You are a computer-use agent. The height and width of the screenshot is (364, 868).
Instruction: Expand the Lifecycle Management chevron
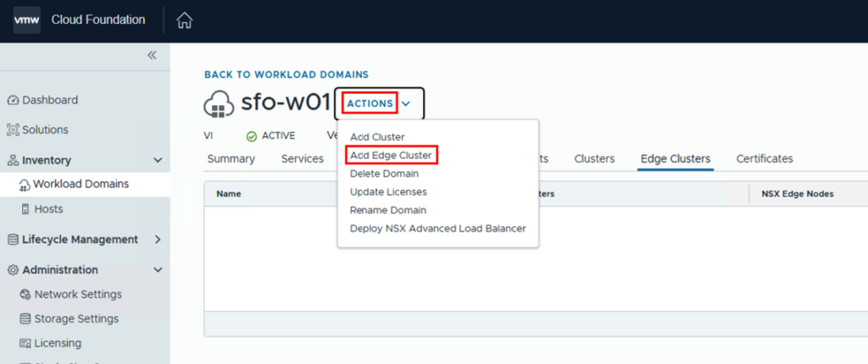point(158,240)
